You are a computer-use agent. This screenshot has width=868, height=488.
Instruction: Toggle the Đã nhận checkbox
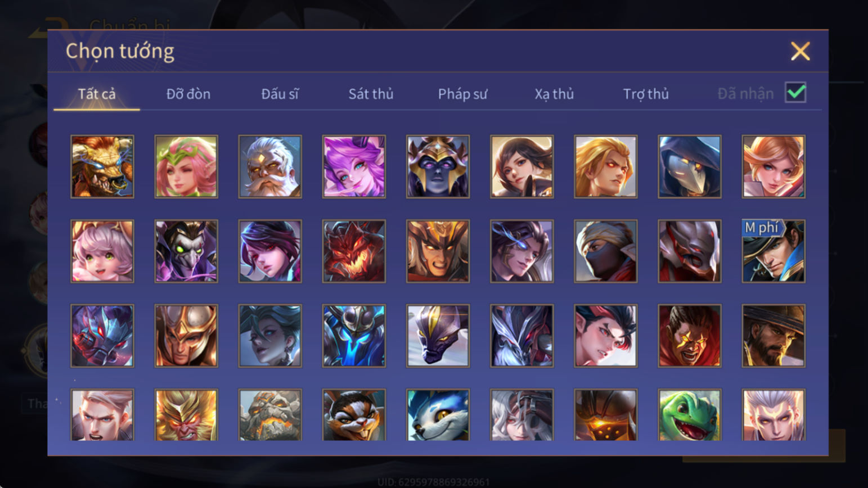[x=795, y=92]
